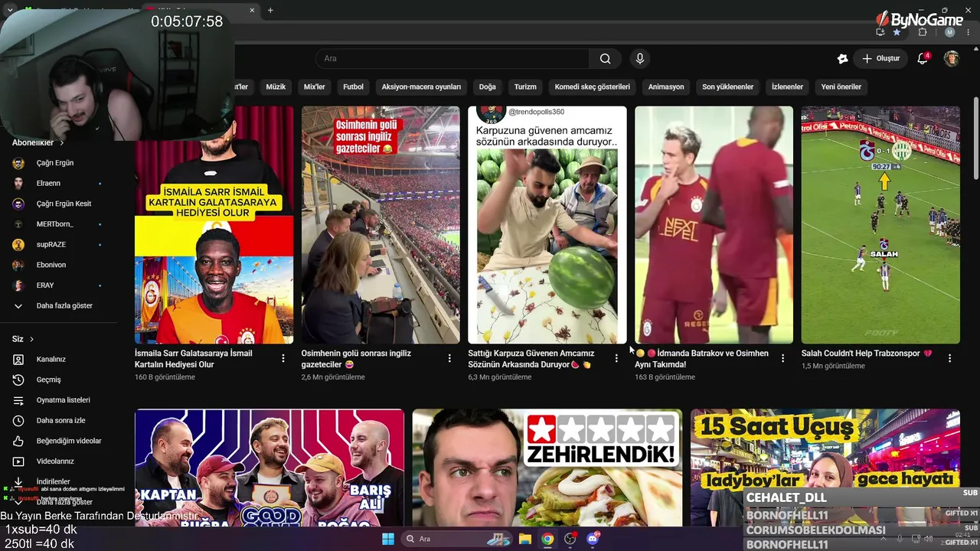The height and width of the screenshot is (551, 980).
Task: Select the Futbol filter chip
Action: coord(353,87)
